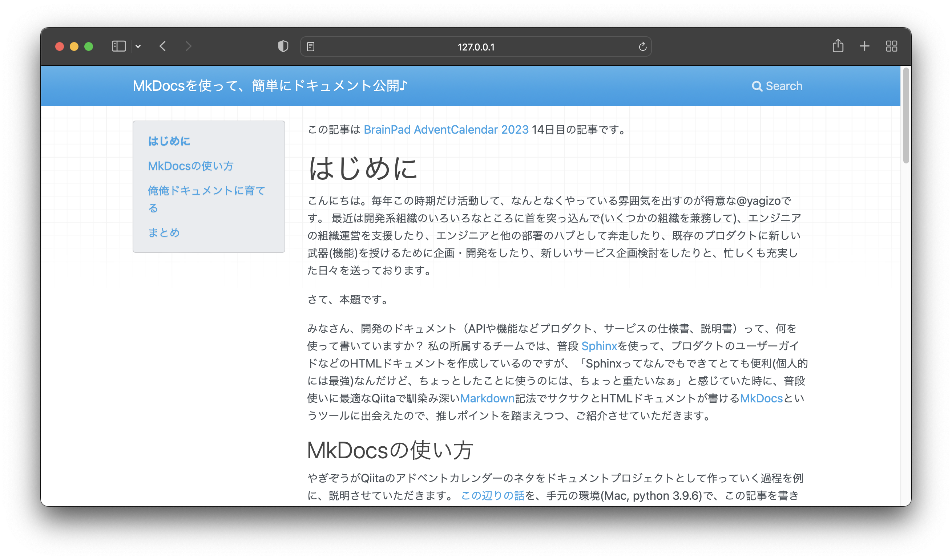The width and height of the screenshot is (952, 560).
Task: Click the この辺りの話 link
Action: (x=492, y=495)
